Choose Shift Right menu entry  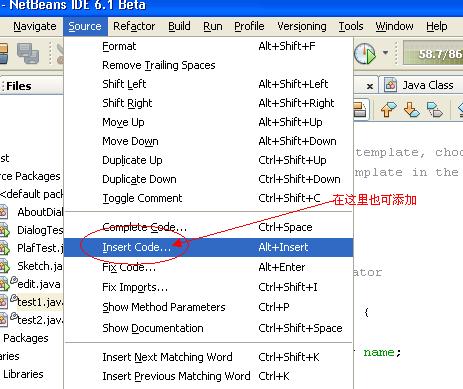tap(208, 103)
